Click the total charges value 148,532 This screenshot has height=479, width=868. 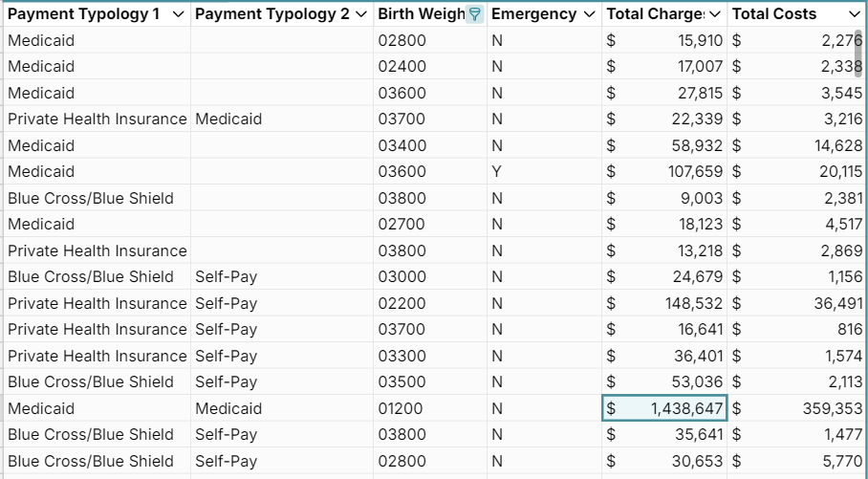point(664,303)
